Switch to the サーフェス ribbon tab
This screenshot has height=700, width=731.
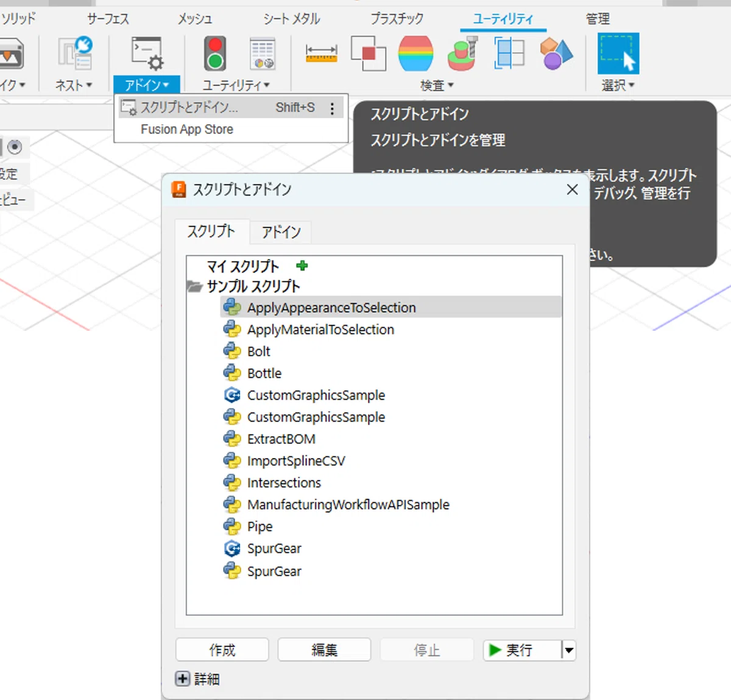coord(108,19)
